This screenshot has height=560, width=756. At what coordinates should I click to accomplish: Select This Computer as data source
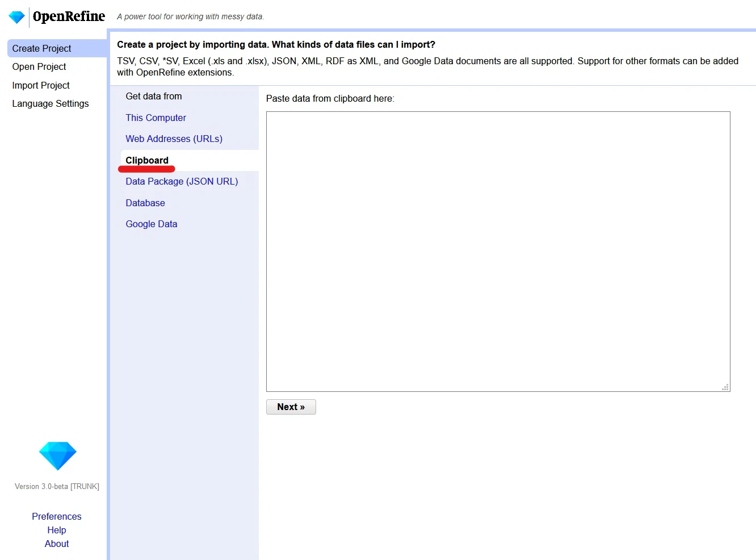coord(156,118)
